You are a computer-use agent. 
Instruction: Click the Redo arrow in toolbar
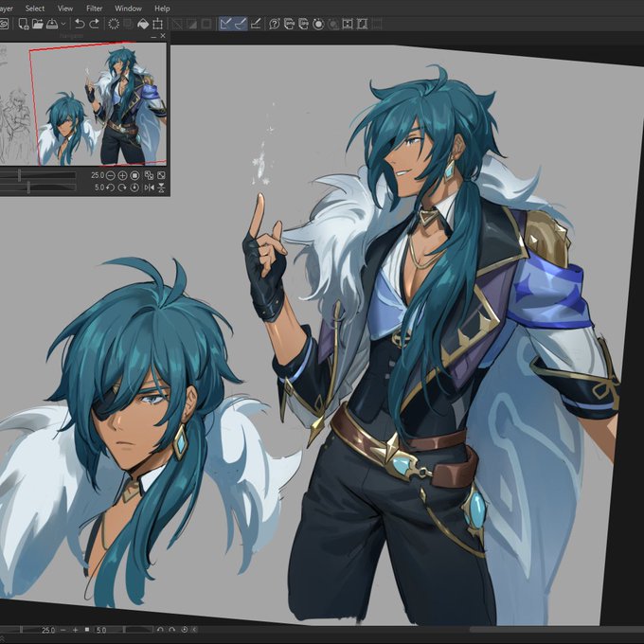95,24
